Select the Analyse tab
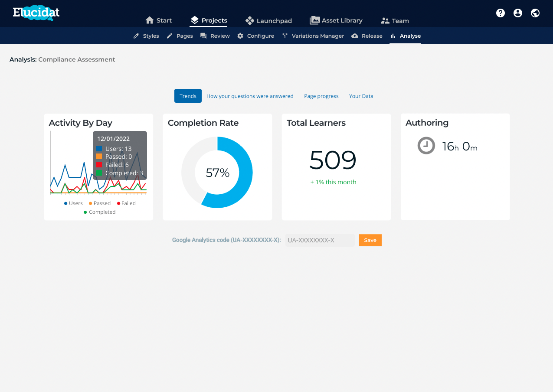Viewport: 553px width, 392px height. click(406, 36)
